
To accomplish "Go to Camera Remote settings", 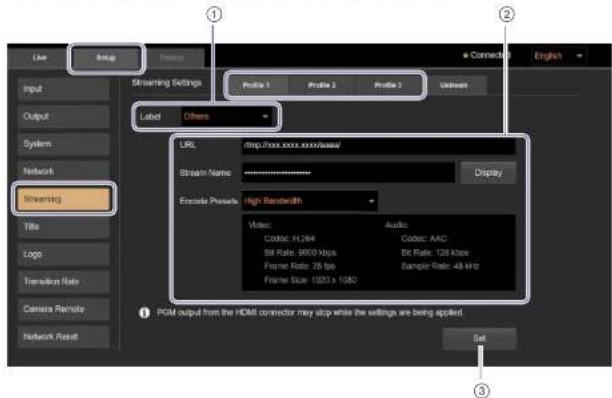I will click(64, 309).
